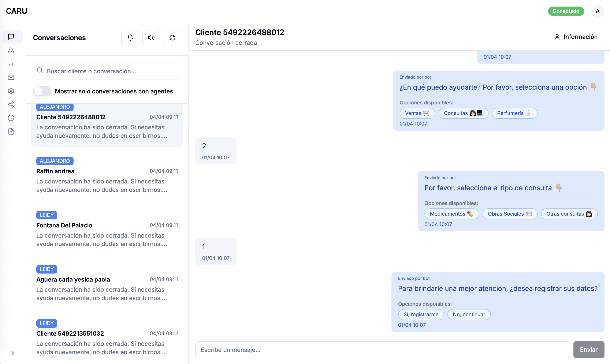Select the share icon in the sidebar
The image size is (610, 364).
[x=11, y=104]
